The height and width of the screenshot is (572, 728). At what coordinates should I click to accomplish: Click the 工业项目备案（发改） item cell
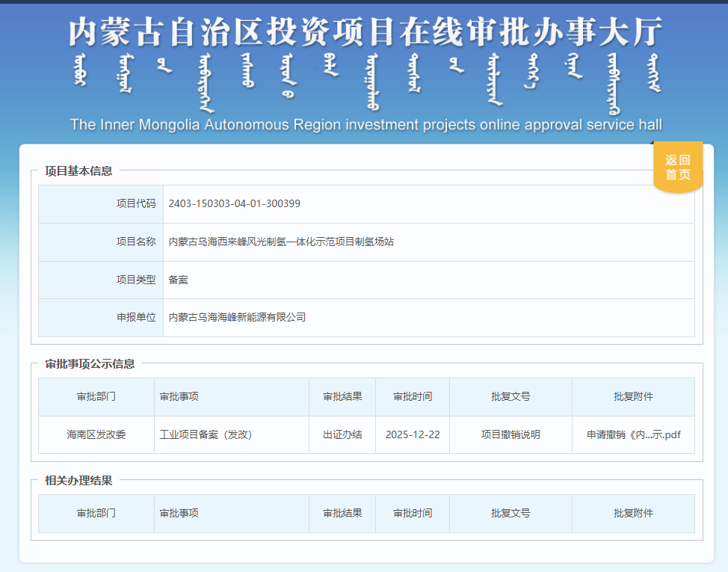206,435
